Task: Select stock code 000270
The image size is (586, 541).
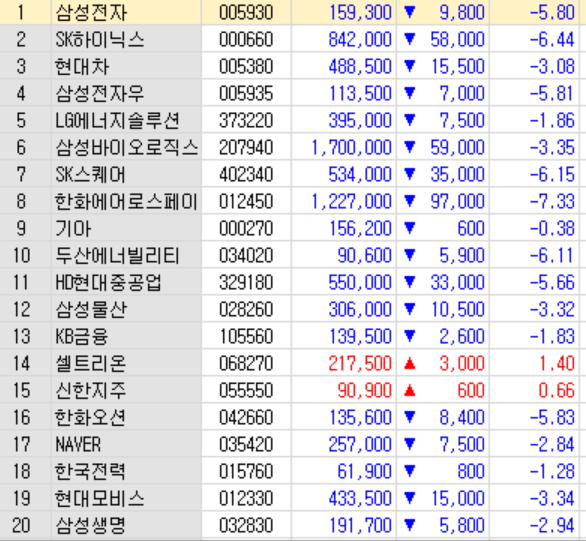Action: coord(246,228)
